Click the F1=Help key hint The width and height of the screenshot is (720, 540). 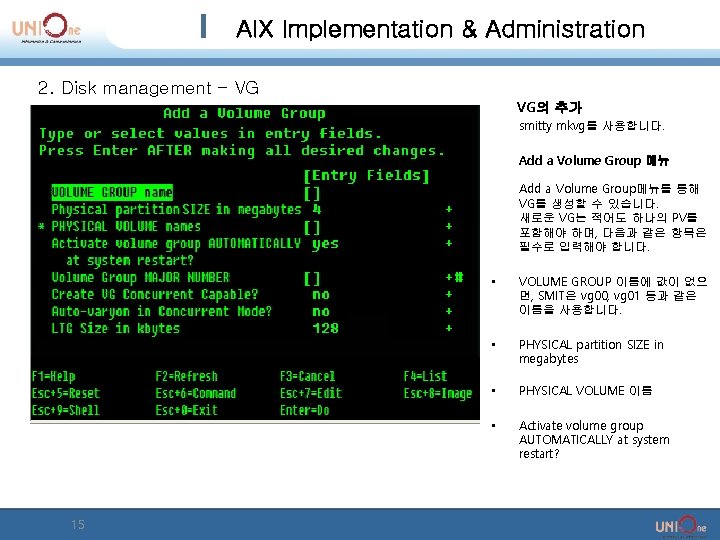[x=53, y=377]
